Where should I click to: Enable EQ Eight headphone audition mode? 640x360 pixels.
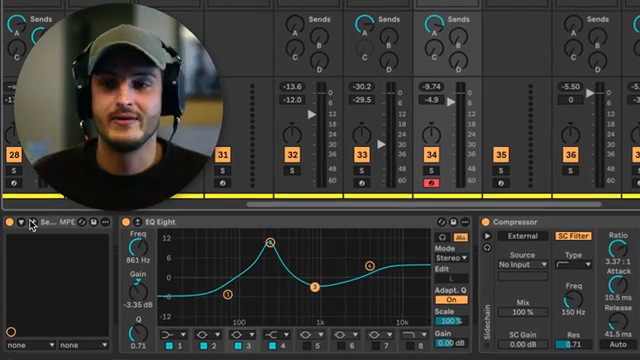[x=442, y=237]
